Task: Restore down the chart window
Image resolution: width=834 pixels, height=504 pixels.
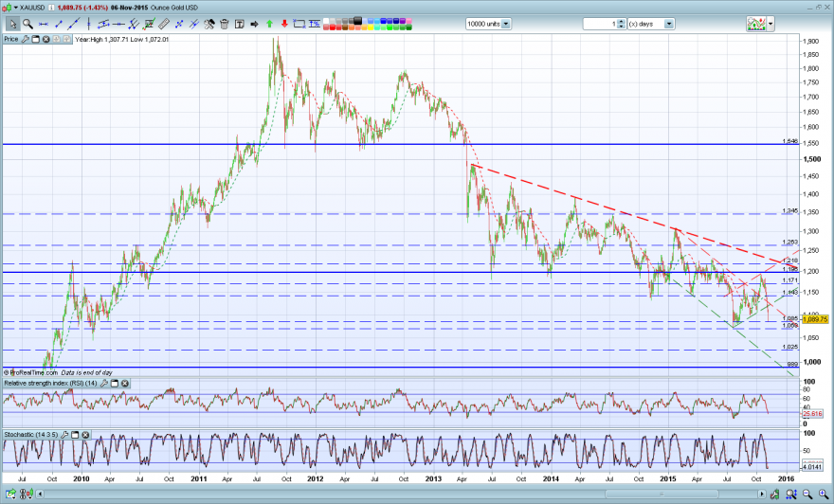Action: [818, 8]
